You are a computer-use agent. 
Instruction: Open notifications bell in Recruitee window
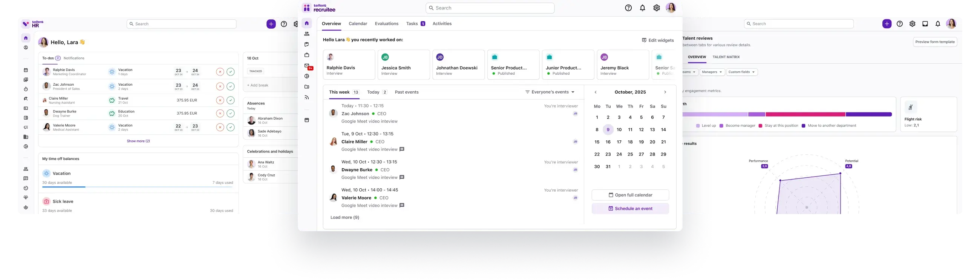pos(643,8)
